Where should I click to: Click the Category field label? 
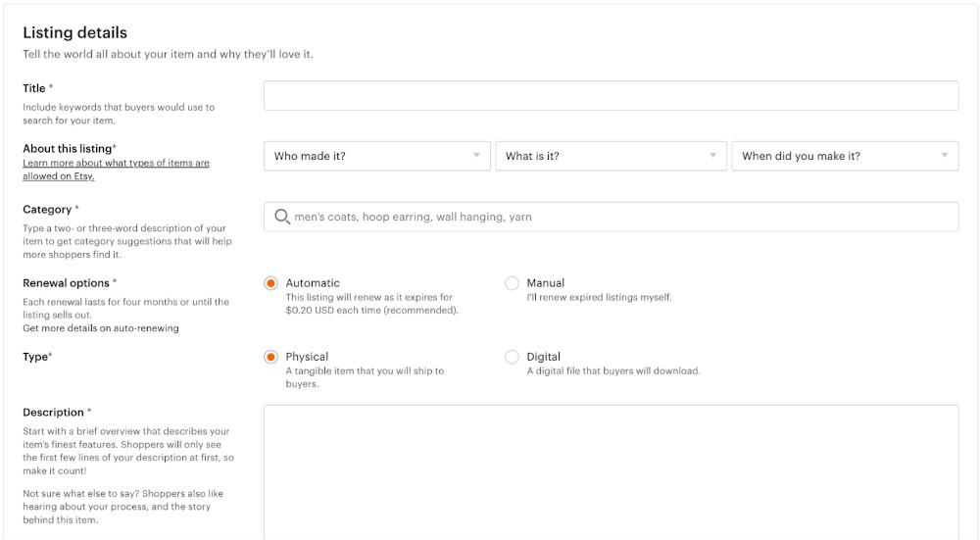47,210
